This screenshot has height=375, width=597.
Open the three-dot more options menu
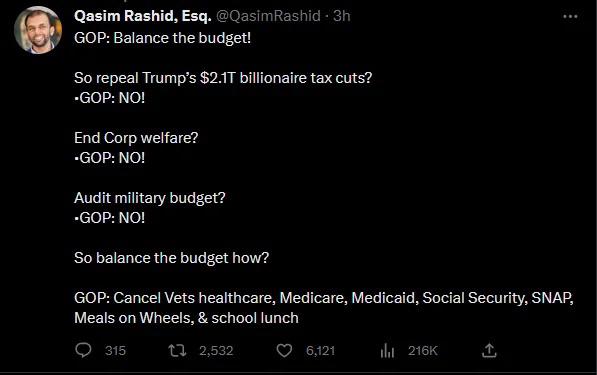(570, 16)
